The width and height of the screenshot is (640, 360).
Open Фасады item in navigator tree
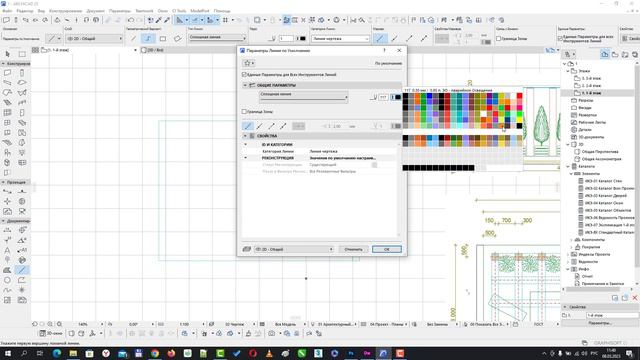(x=585, y=108)
